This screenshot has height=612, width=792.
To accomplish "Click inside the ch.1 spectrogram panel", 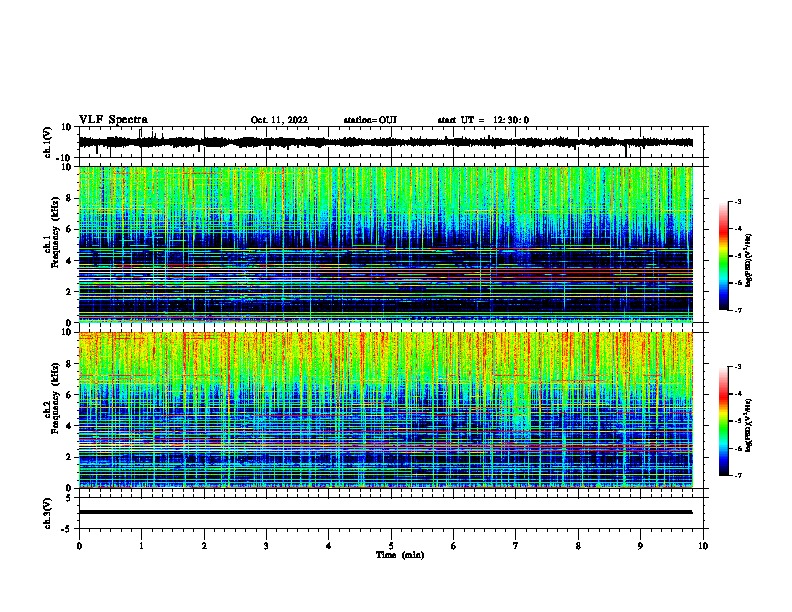I will pos(385,244).
